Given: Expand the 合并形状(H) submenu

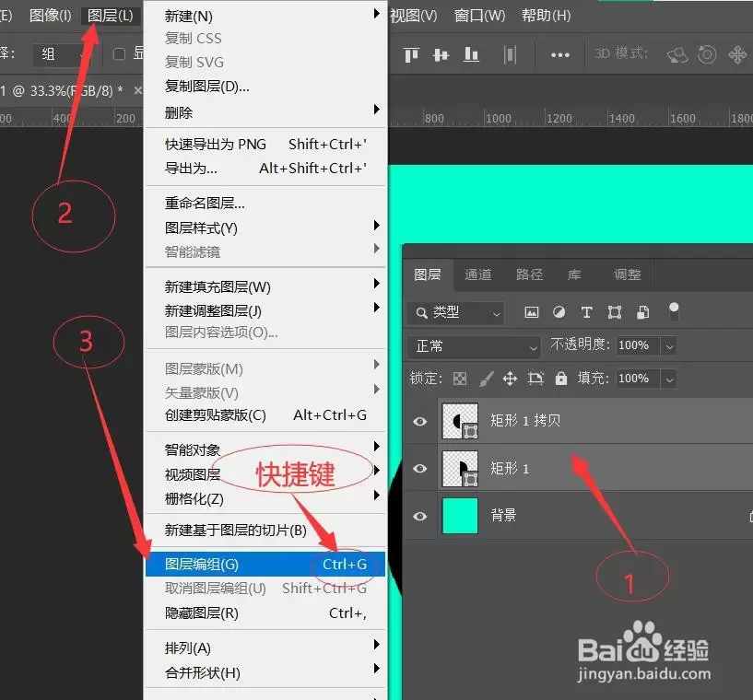Looking at the screenshot, I should pyautogui.click(x=376, y=669).
